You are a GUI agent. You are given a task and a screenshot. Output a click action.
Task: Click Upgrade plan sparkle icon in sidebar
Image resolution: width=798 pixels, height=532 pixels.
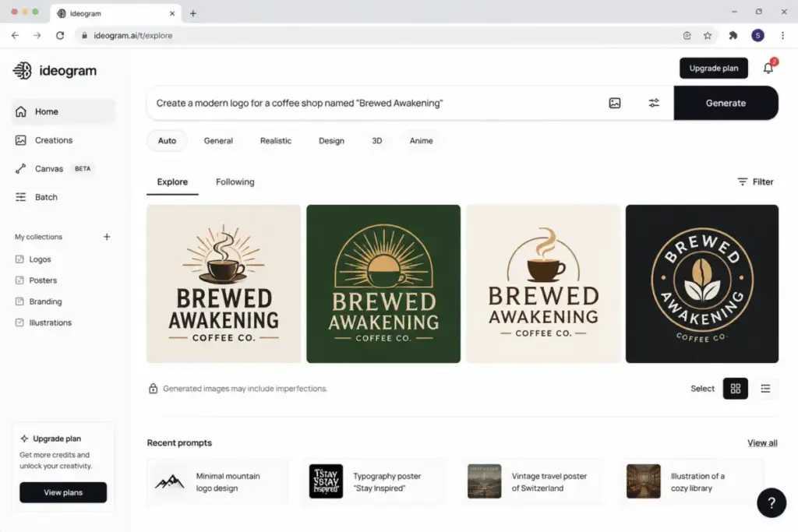(24, 439)
